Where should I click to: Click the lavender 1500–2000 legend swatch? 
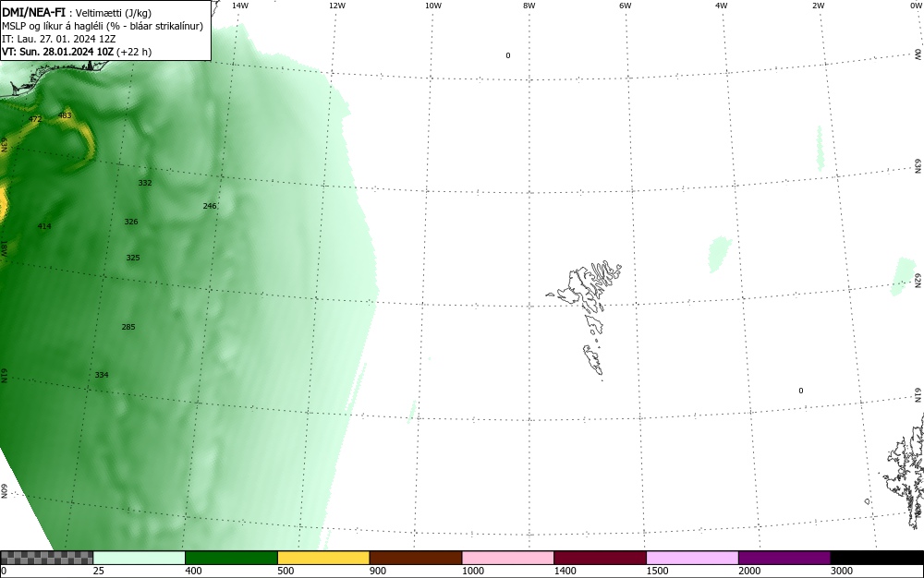coord(692,558)
